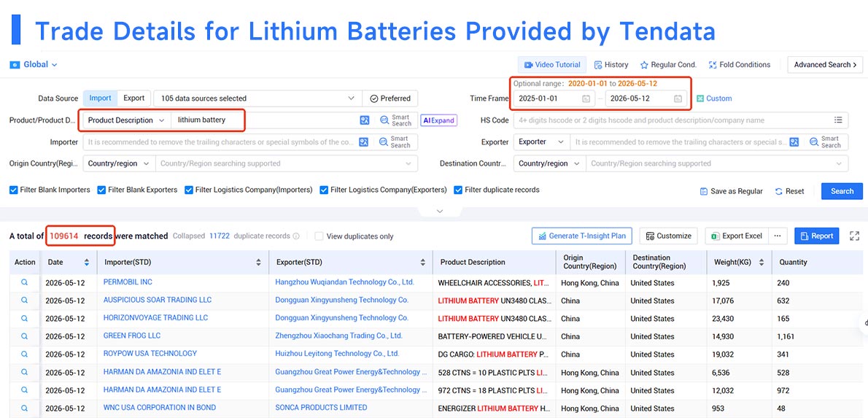This screenshot has height=418, width=868.
Task: Click Save as Regular
Action: (732, 191)
